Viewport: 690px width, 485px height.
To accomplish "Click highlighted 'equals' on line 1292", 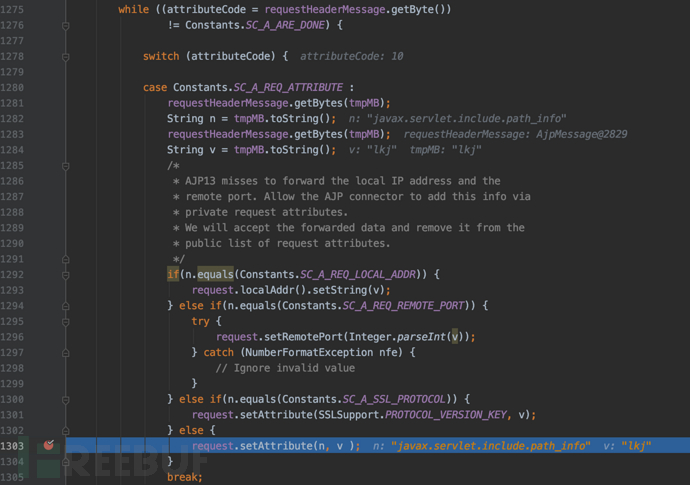I will (x=215, y=275).
